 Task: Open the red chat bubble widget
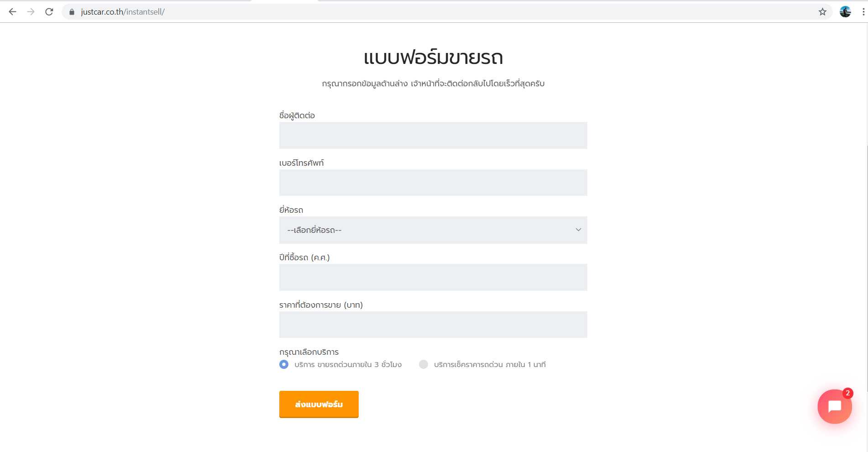point(834,406)
